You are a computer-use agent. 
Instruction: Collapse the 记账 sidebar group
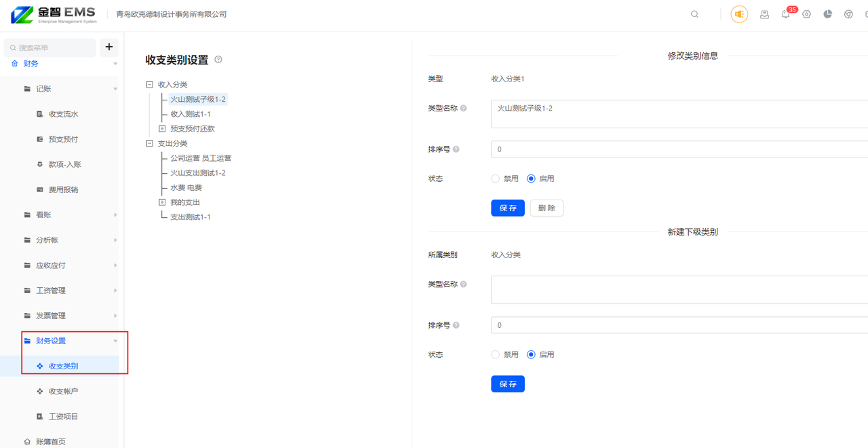[115, 89]
